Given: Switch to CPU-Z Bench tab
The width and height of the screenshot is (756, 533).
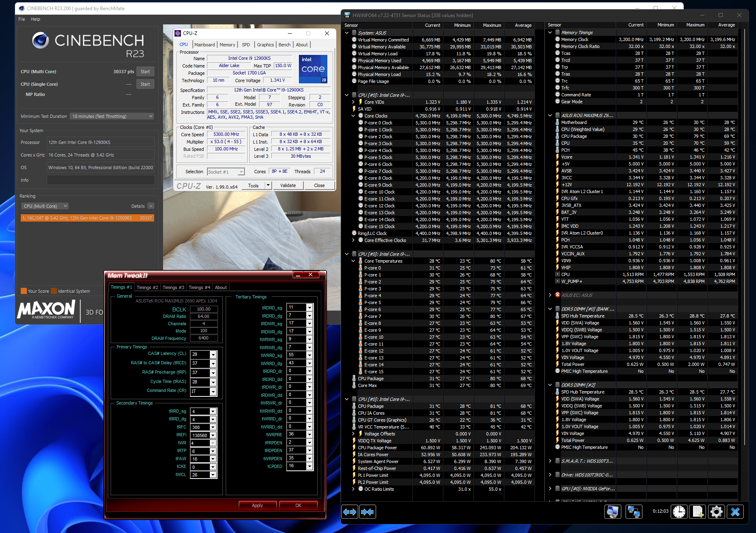Looking at the screenshot, I should coord(285,45).
